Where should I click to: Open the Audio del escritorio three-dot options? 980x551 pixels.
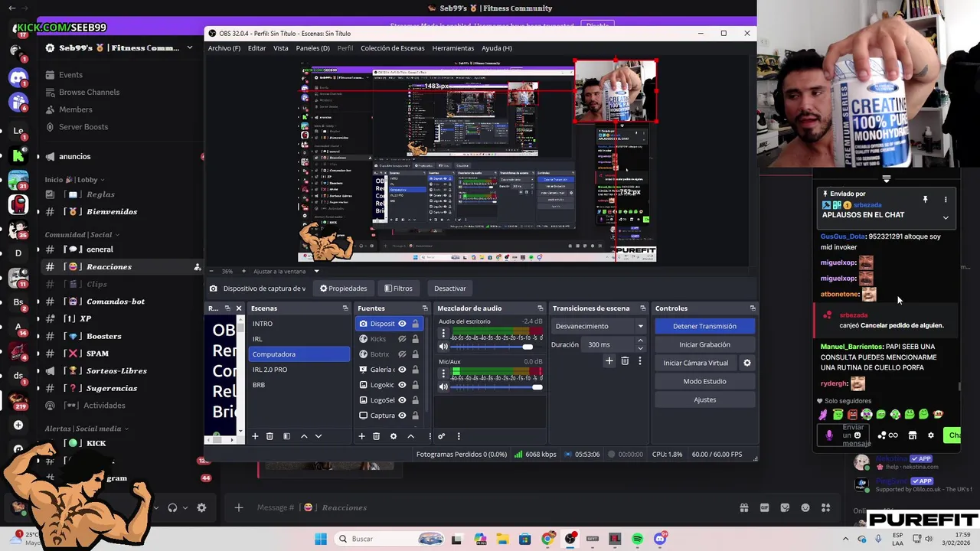[x=443, y=334]
